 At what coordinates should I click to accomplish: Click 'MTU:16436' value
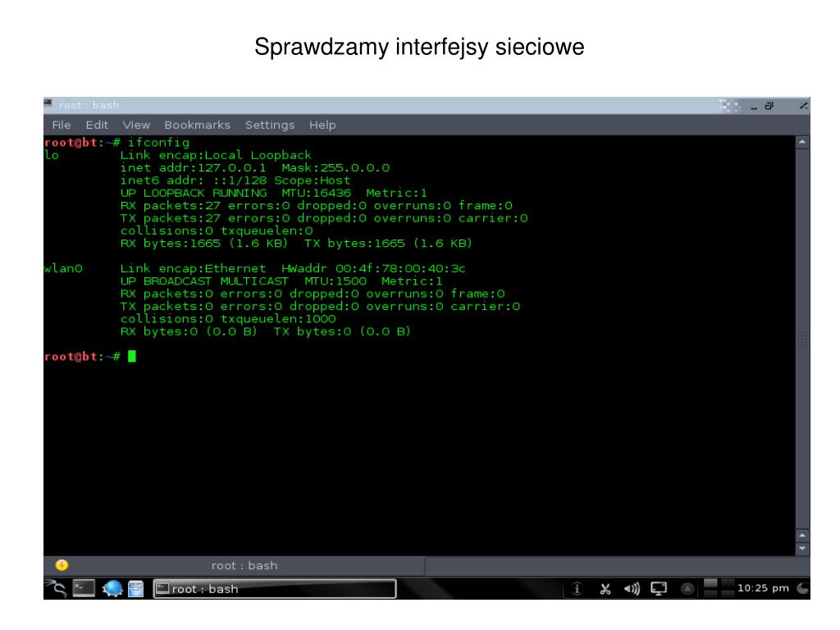click(x=316, y=193)
